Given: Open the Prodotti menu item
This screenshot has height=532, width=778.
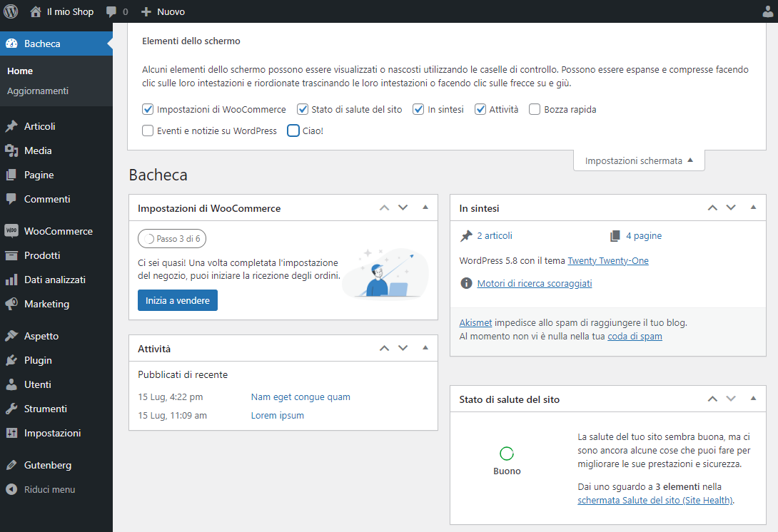Looking at the screenshot, I should click(42, 255).
